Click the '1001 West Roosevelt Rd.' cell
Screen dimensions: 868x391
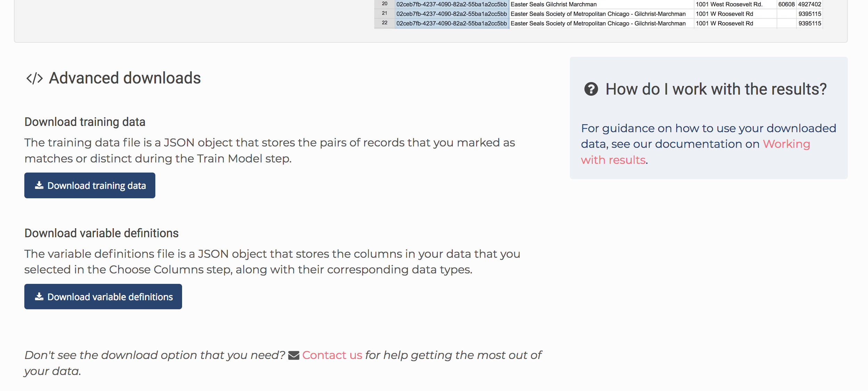(x=735, y=4)
